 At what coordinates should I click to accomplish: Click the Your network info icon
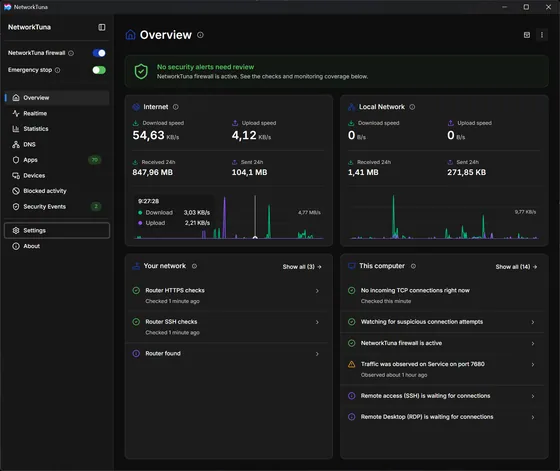pos(194,266)
